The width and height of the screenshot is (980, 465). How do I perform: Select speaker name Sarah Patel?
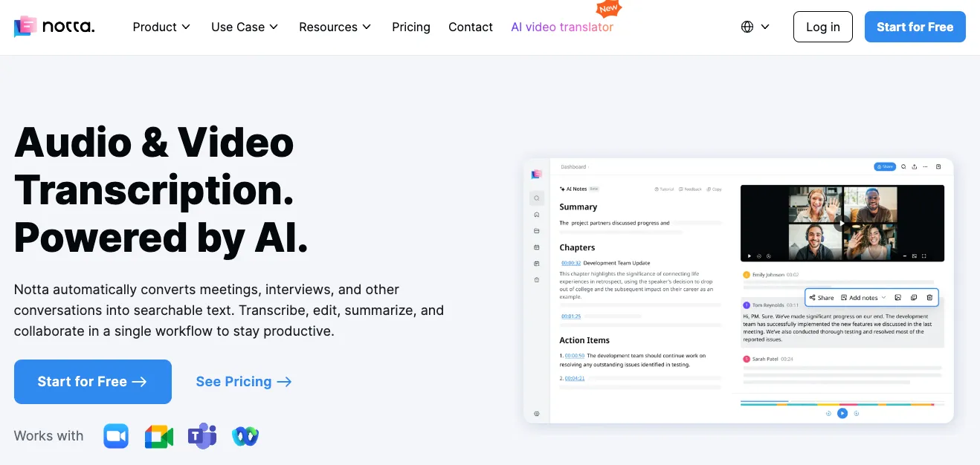coord(764,359)
